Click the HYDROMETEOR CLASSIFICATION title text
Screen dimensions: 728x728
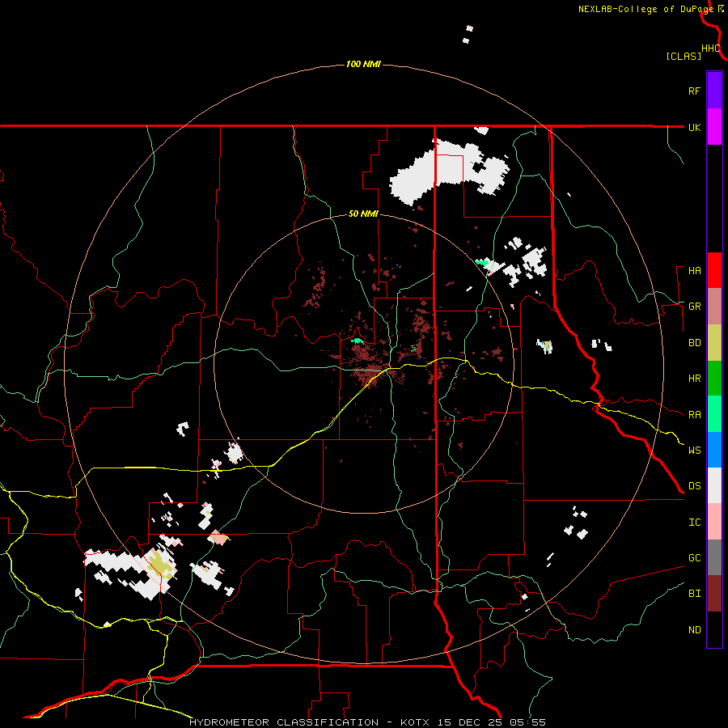(x=283, y=722)
